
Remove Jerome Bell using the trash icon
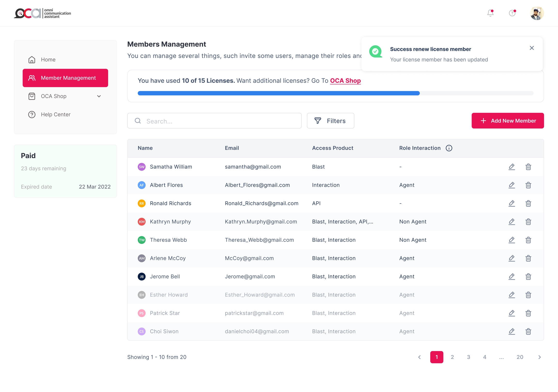point(528,277)
